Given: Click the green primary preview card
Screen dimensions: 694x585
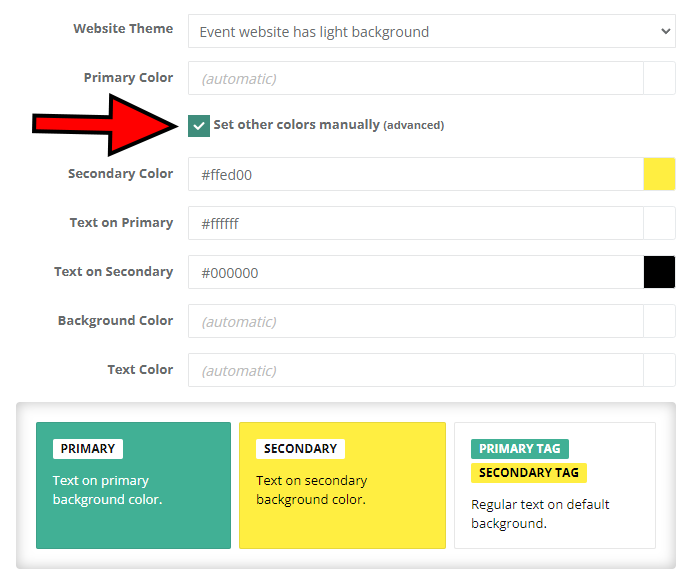Looking at the screenshot, I should (133, 520).
